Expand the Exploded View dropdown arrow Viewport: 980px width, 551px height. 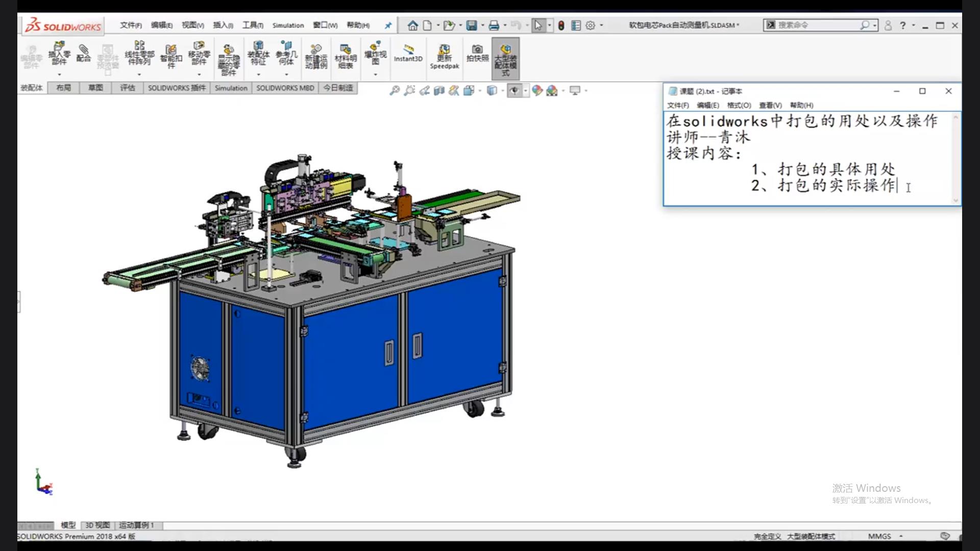375,74
